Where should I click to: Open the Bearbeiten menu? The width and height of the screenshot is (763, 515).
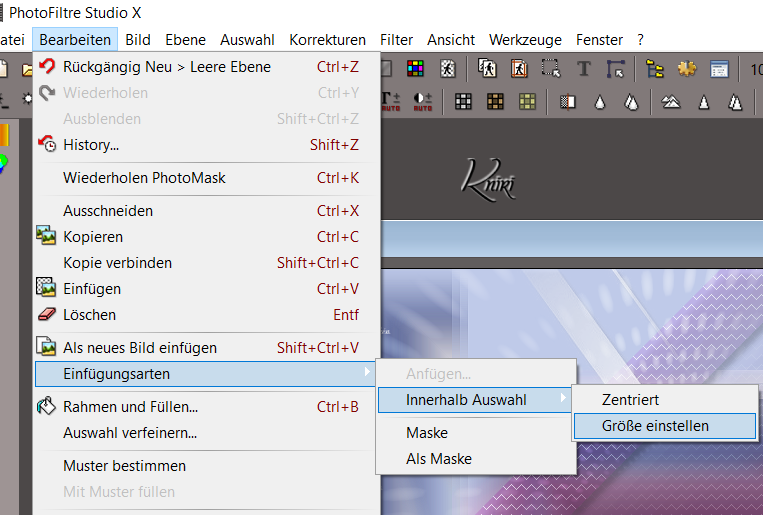[x=75, y=39]
